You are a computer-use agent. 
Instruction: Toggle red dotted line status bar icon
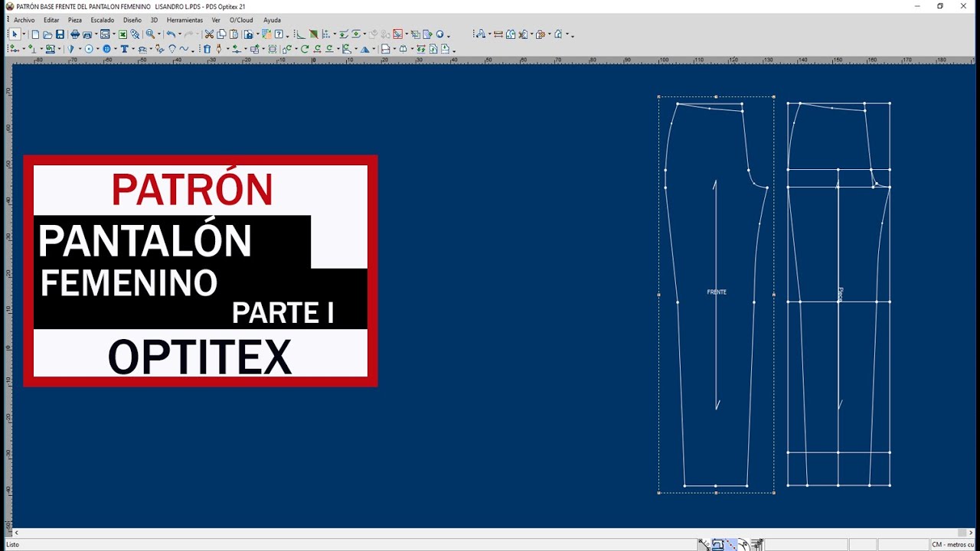[x=731, y=545]
